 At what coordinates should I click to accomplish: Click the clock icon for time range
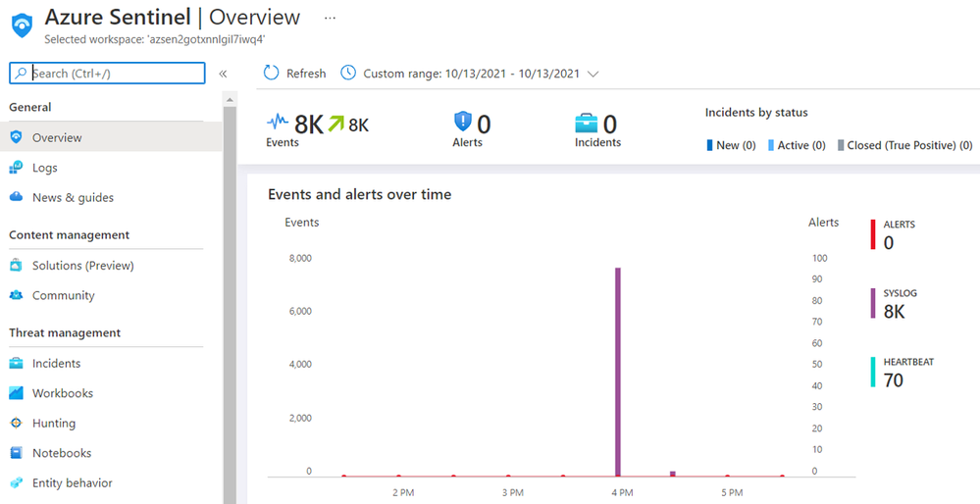[348, 74]
